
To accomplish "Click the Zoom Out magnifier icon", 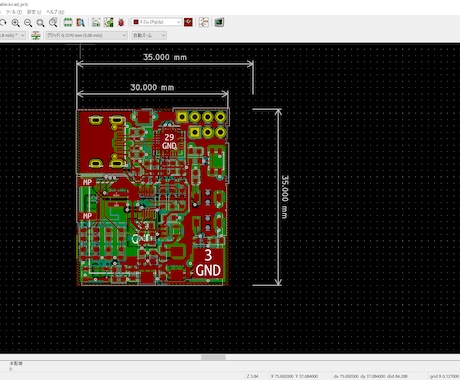I will coord(28,23).
